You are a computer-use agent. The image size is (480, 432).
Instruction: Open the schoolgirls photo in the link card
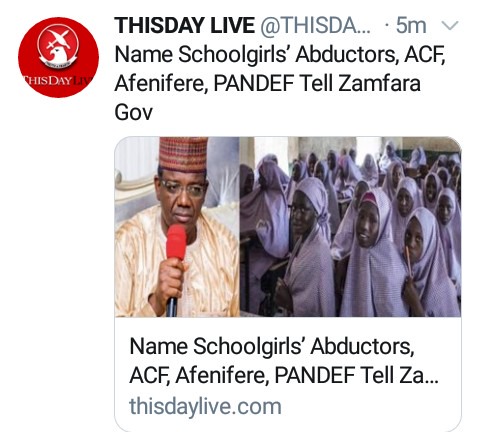350,227
